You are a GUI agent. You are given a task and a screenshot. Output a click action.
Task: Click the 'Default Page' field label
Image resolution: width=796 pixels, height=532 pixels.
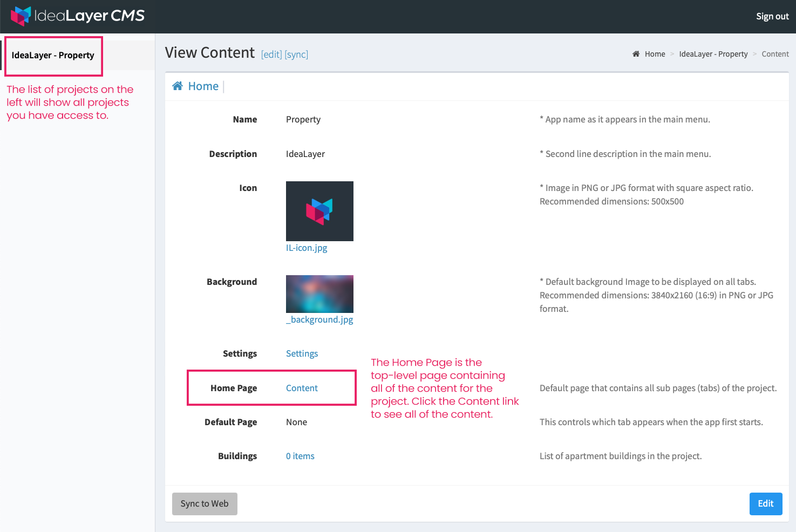point(231,422)
